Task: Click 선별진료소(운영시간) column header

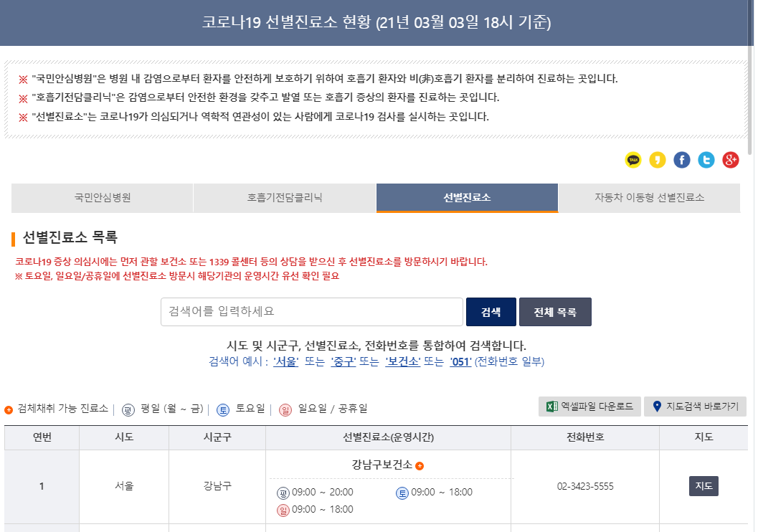Action: [x=388, y=437]
